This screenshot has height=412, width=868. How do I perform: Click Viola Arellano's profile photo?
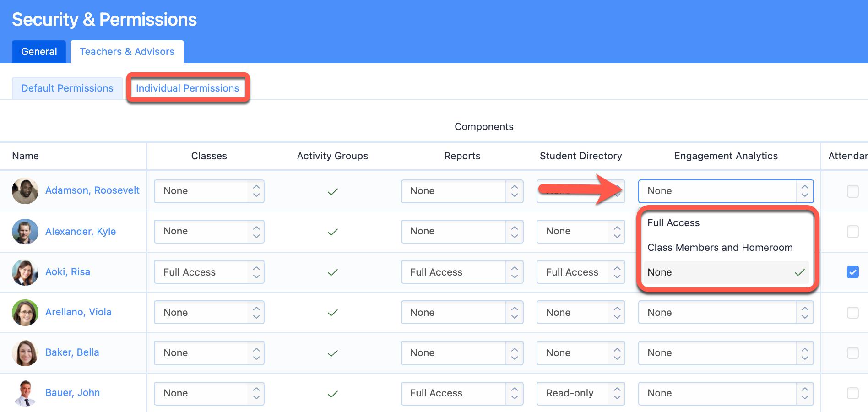click(x=25, y=313)
